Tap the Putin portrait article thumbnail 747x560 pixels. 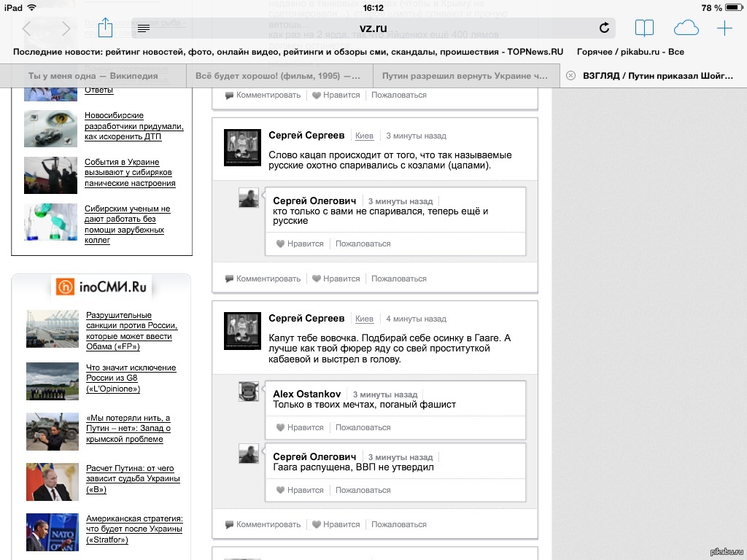53,482
